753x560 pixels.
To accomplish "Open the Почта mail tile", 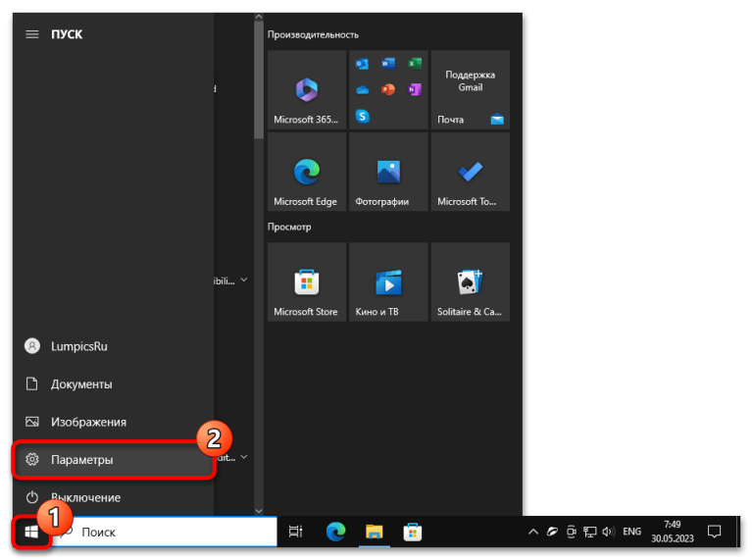I will point(471,90).
